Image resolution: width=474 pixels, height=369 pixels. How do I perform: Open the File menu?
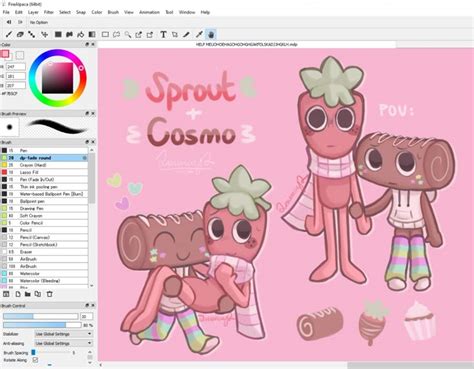(6, 12)
